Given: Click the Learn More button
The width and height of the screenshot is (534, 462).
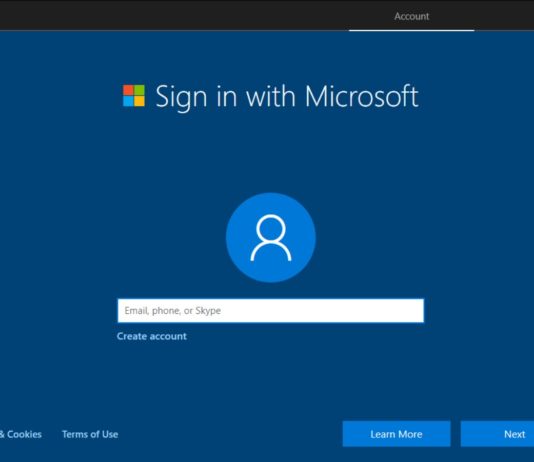Looking at the screenshot, I should [396, 434].
